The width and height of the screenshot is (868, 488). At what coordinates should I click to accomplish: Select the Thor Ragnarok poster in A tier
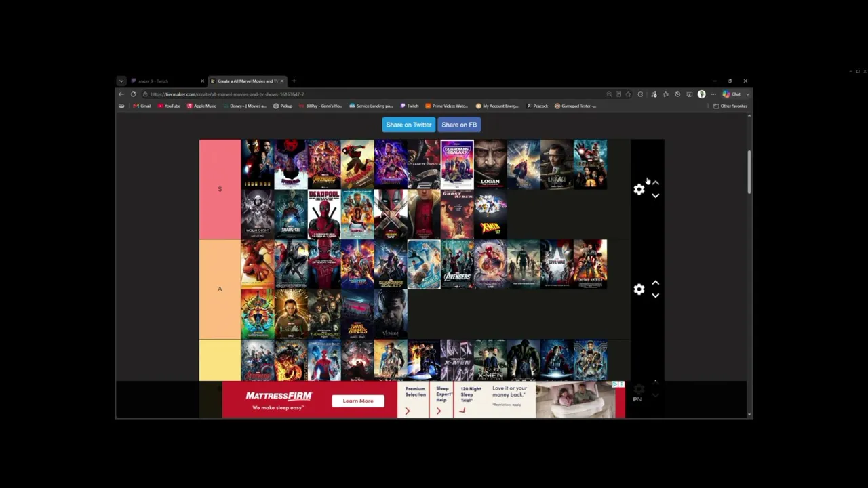258,314
